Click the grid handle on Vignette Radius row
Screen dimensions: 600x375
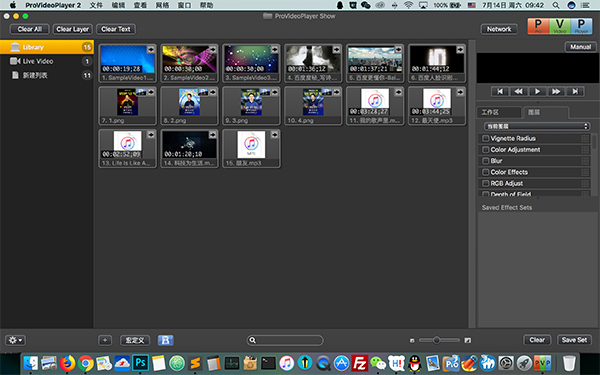pyautogui.click(x=585, y=139)
